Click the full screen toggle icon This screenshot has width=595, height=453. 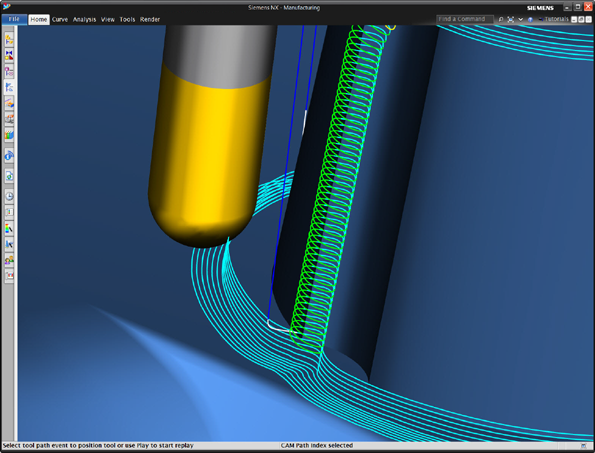coord(511,19)
